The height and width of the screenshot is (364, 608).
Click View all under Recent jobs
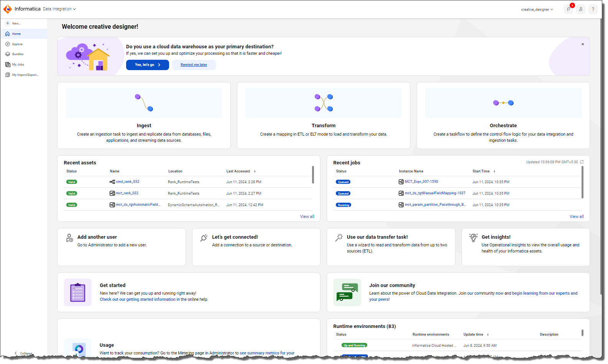tap(577, 216)
